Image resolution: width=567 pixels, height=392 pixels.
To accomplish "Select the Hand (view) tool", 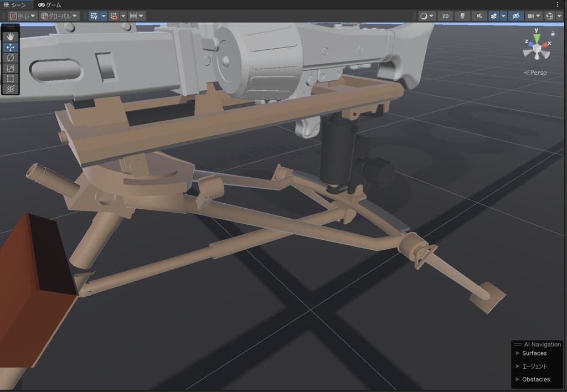I will (x=11, y=37).
